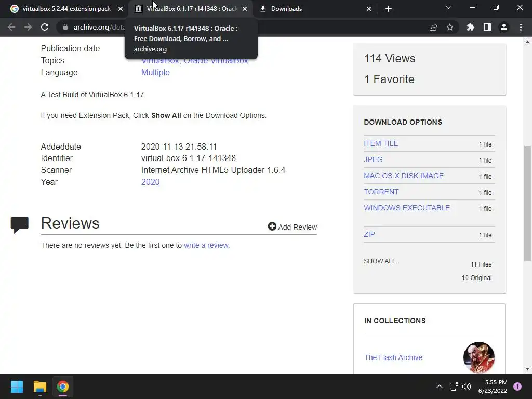Viewport: 532px width, 399px height.
Task: Switch to the VirtualBox 6.1.17 r141348 tab
Action: (x=192, y=9)
